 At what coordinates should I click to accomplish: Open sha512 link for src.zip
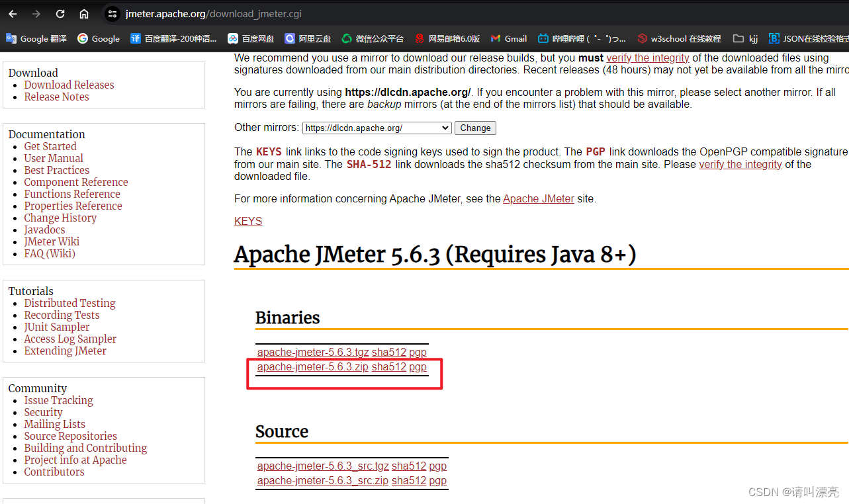click(x=409, y=481)
